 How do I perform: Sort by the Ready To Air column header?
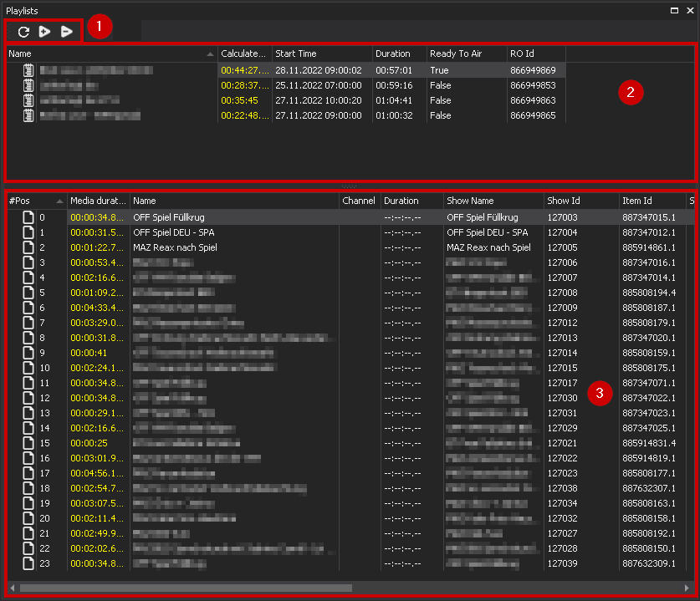[x=467, y=53]
